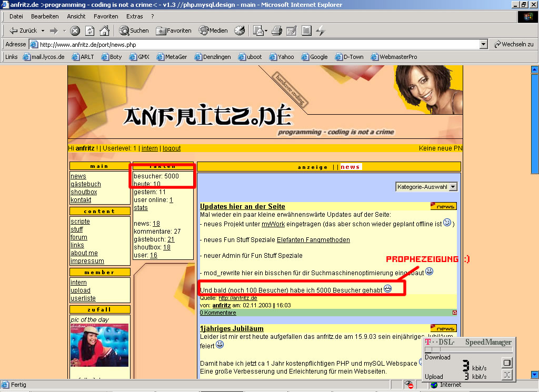
Task: Click the Mail toolbar icon
Action: point(258,31)
